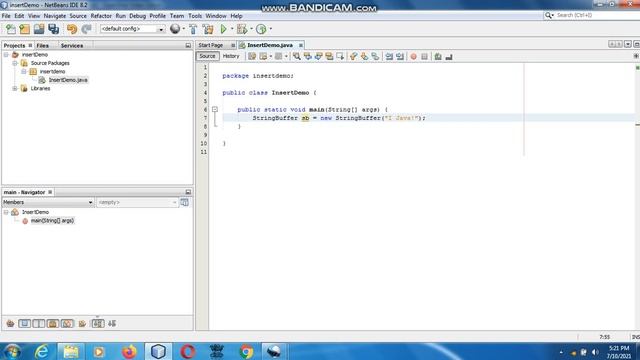This screenshot has width=640, height=360.
Task: Click the Build Project hammer icon
Action: (x=193, y=29)
